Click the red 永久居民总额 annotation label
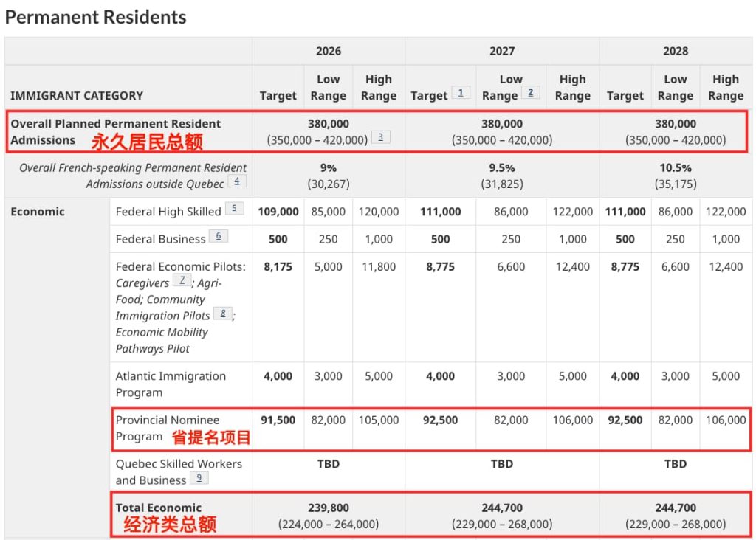Viewport: 756px width, 540px height. click(x=146, y=141)
